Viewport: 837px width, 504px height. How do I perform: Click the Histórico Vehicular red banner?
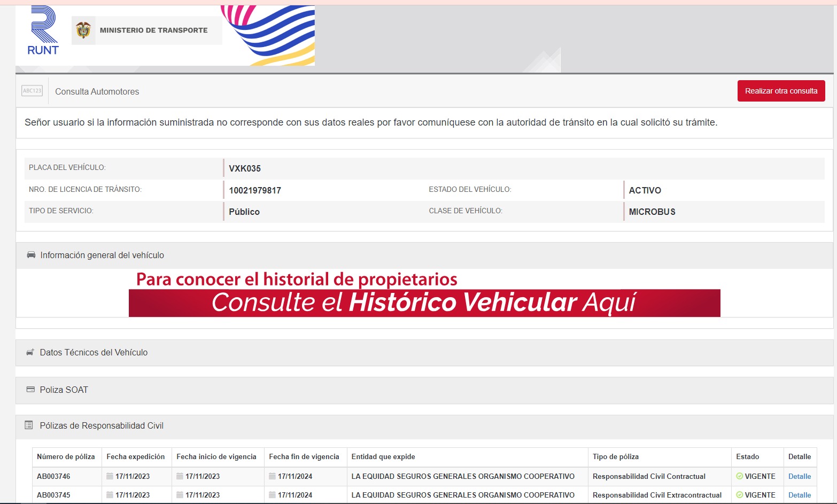[424, 303]
